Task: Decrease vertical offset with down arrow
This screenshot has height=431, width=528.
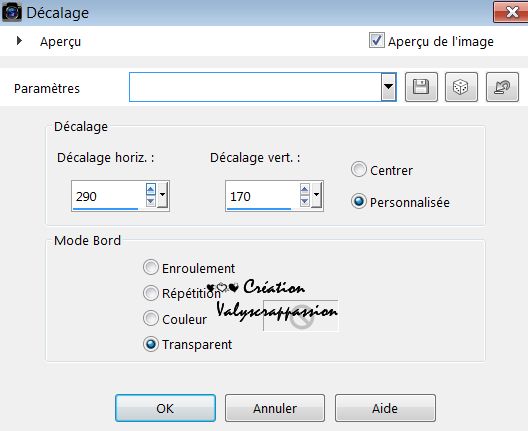Action: [x=304, y=201]
